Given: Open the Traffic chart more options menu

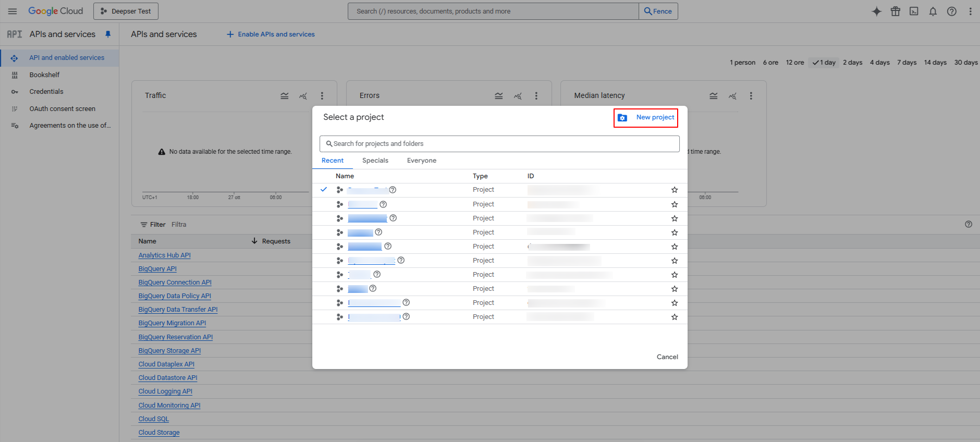Looking at the screenshot, I should (x=322, y=96).
